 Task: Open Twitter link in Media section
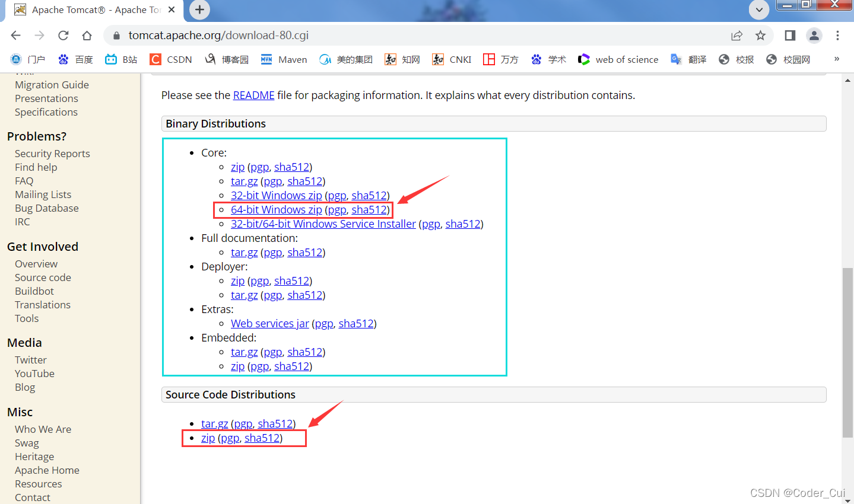30,360
